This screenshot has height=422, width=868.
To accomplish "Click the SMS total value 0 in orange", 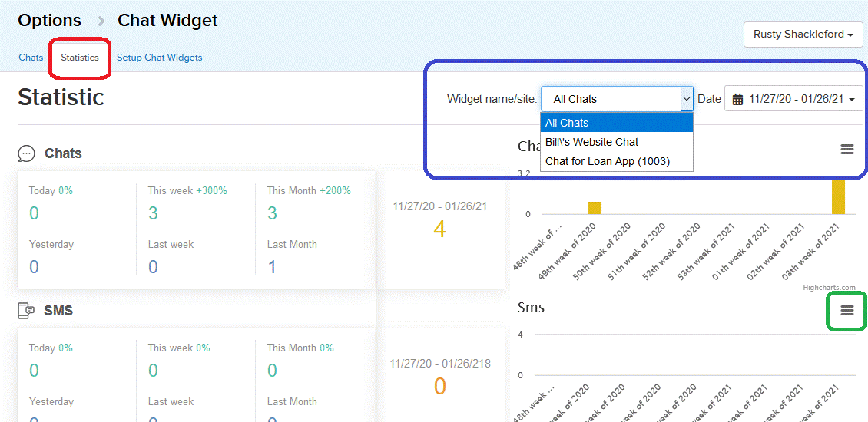I will (439, 386).
